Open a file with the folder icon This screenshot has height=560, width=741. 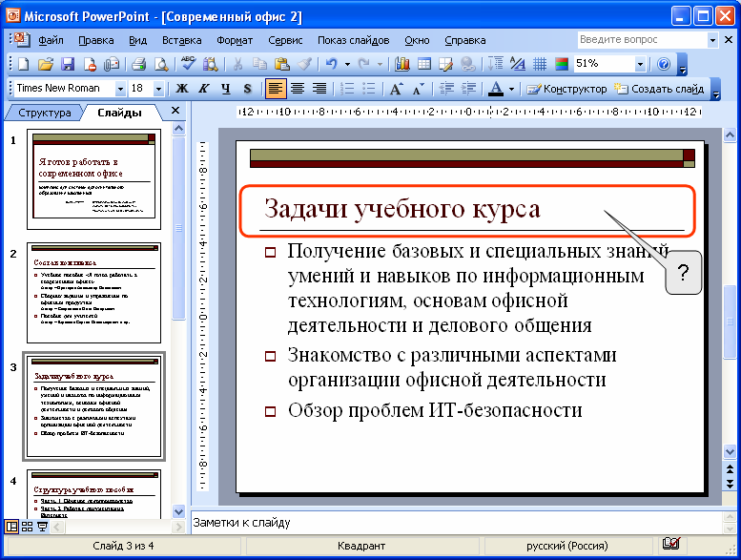(x=46, y=64)
